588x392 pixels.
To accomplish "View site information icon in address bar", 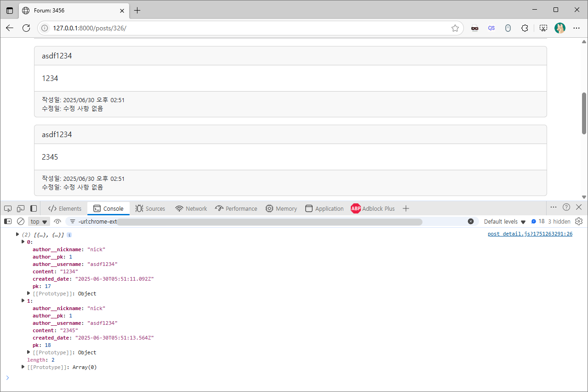I will [x=45, y=28].
